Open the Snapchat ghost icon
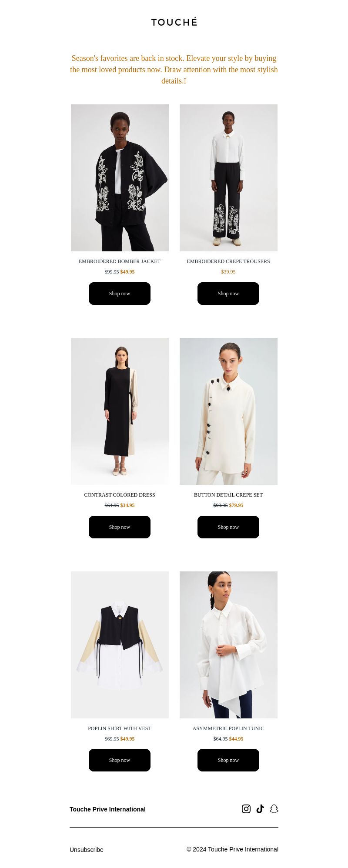Viewport: 348px width, 868px height. point(274,809)
